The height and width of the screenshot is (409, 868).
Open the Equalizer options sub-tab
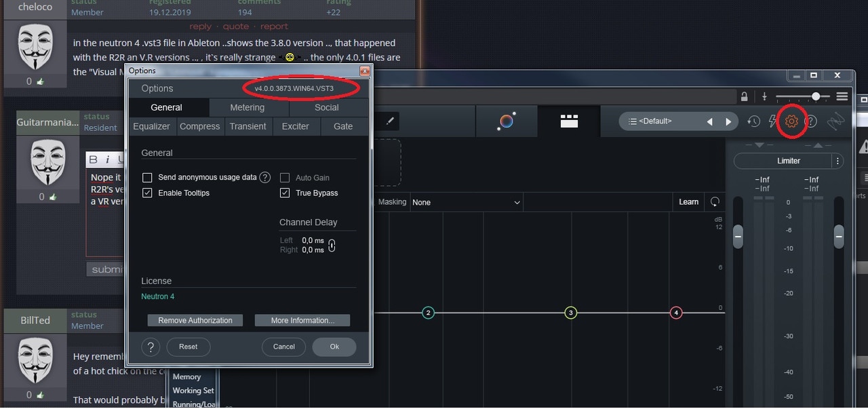click(x=152, y=126)
